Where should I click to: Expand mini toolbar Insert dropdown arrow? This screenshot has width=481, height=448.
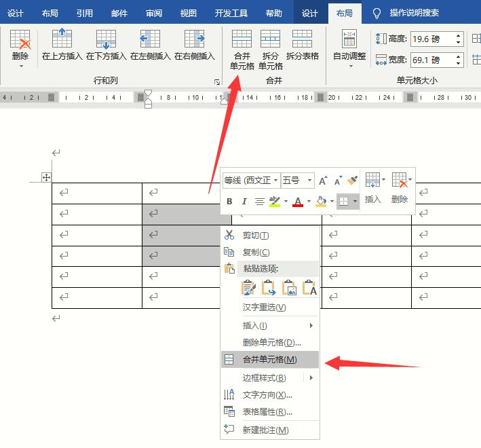click(x=383, y=179)
